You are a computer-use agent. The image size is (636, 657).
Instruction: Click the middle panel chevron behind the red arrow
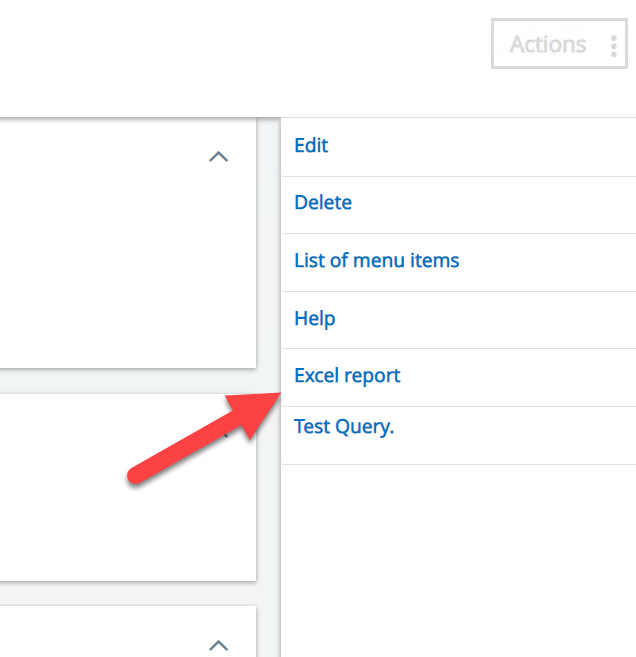tap(225, 435)
